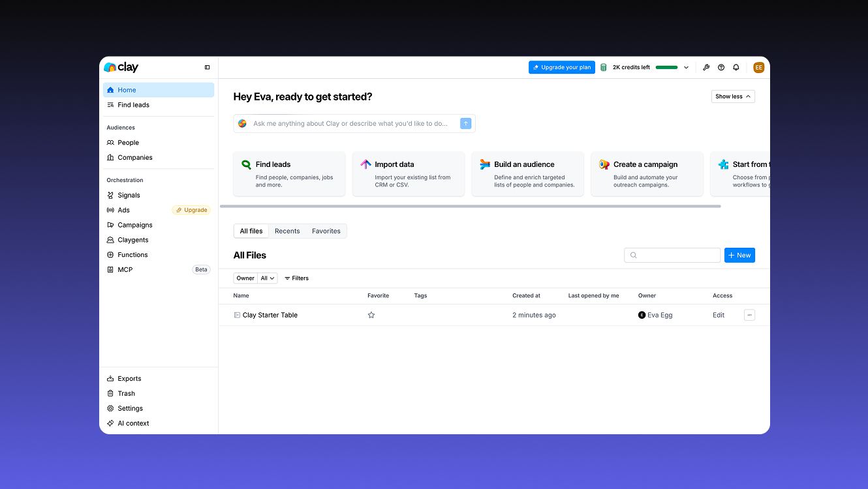Click the Beta badge beside MCP
The image size is (868, 489).
[x=202, y=270]
